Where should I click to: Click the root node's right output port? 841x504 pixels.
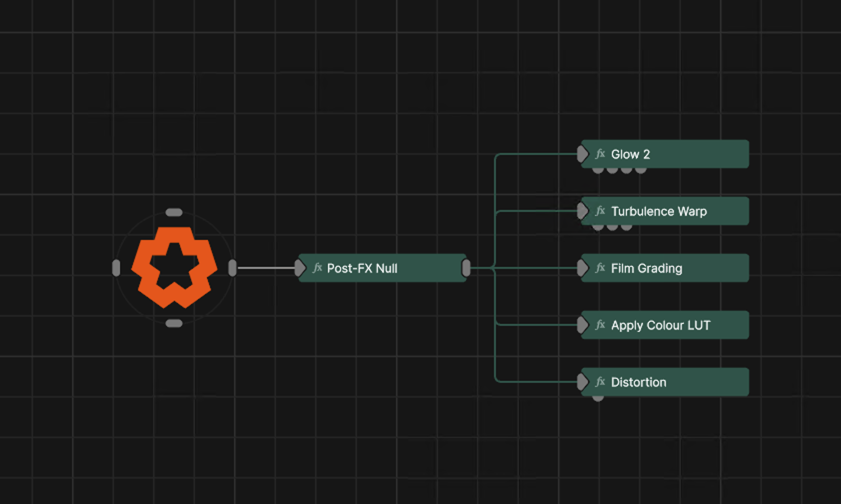tap(232, 268)
